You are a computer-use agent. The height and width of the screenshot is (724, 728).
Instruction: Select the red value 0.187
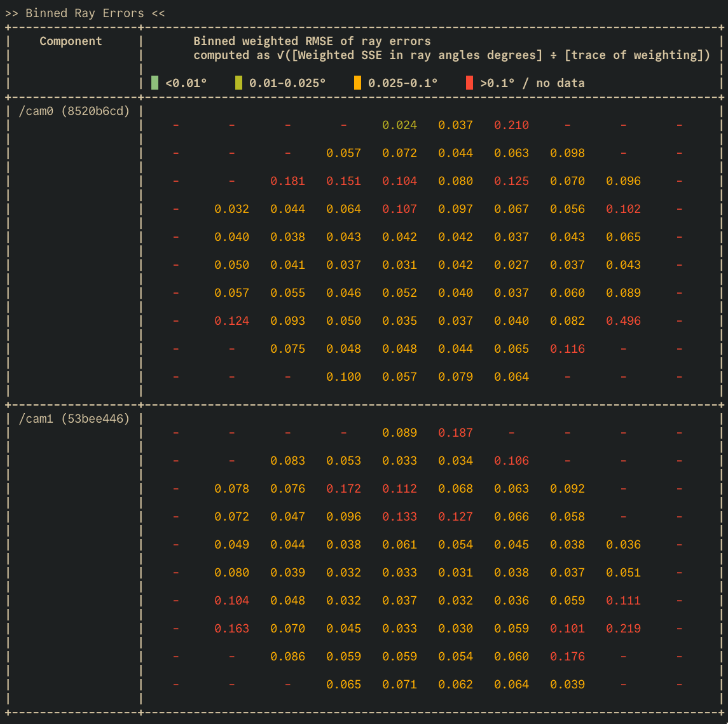click(455, 433)
